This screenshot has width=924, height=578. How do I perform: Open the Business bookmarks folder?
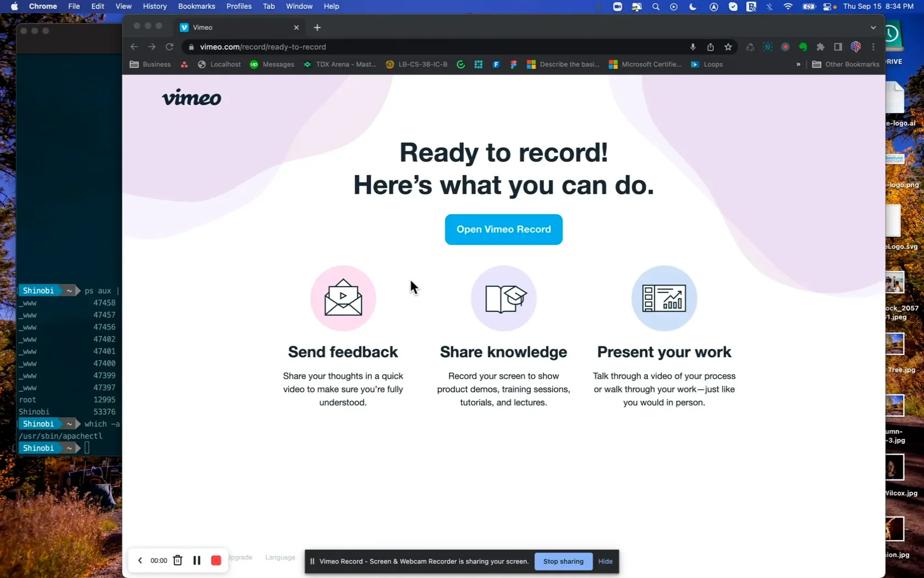150,64
